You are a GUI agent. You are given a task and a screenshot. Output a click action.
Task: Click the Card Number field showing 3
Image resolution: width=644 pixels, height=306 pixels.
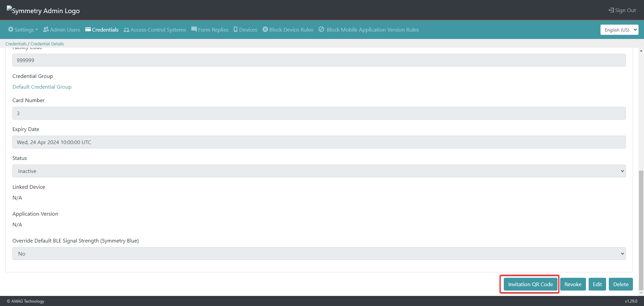click(x=319, y=113)
